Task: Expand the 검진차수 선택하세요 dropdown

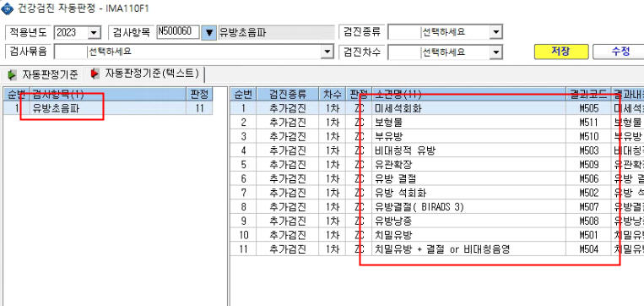Action: pos(496,52)
